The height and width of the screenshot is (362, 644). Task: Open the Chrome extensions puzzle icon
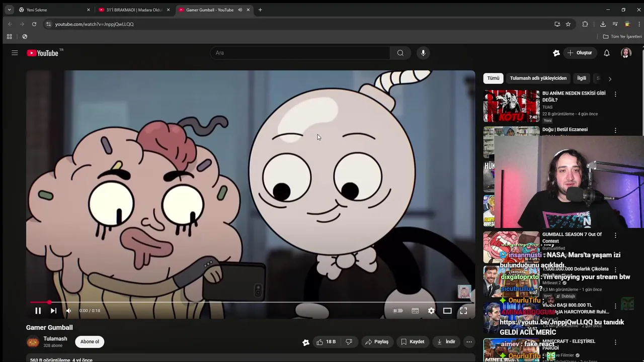(x=585, y=24)
